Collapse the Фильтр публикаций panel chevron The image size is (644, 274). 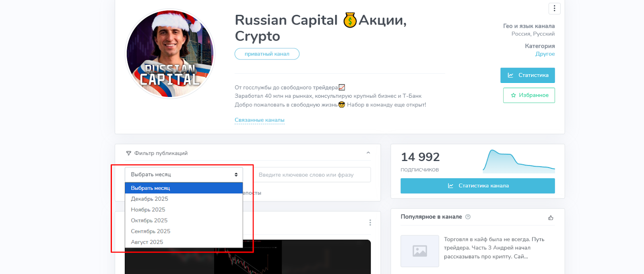(x=368, y=153)
